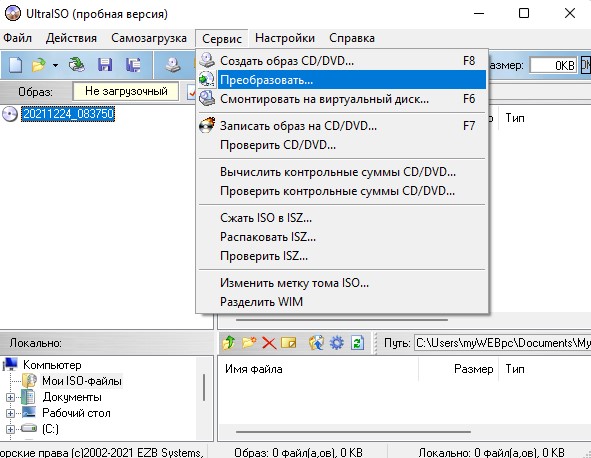Choose Проверить ISZ... entry

pos(342,256)
